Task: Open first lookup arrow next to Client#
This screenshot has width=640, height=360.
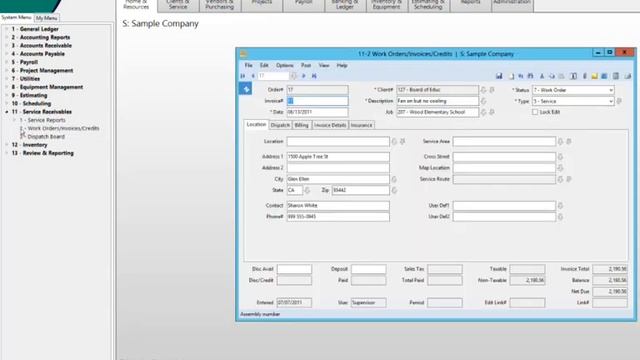Action: (x=483, y=90)
